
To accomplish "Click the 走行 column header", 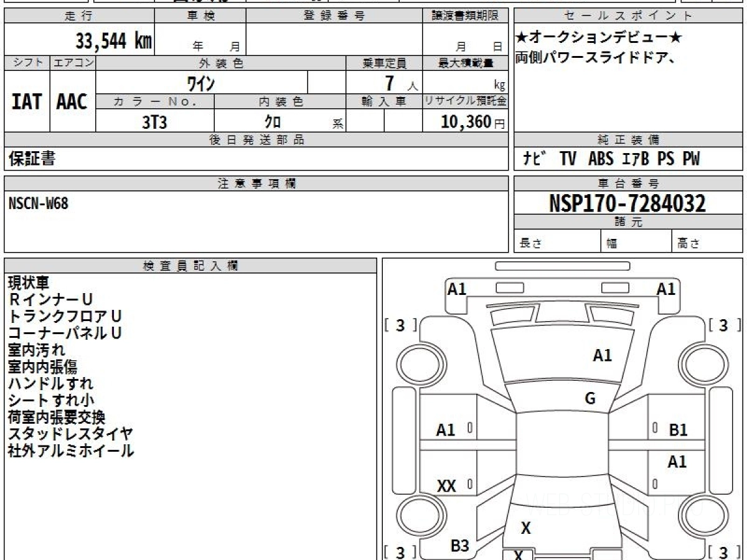I will 79,16.
